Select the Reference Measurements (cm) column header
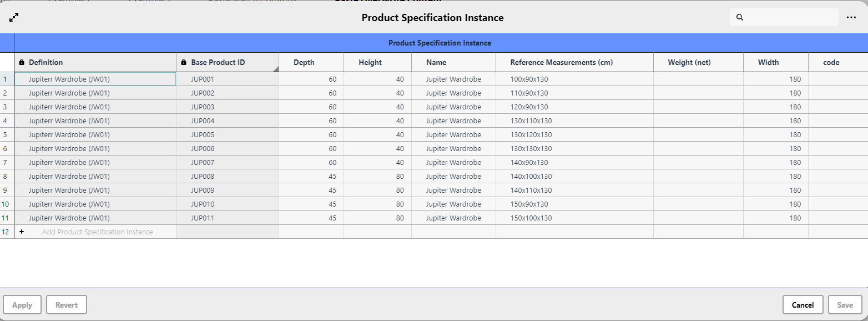 (x=561, y=63)
